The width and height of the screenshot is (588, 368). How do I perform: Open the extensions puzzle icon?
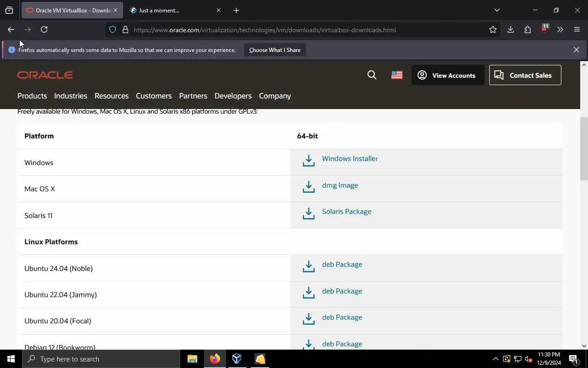pyautogui.click(x=527, y=30)
